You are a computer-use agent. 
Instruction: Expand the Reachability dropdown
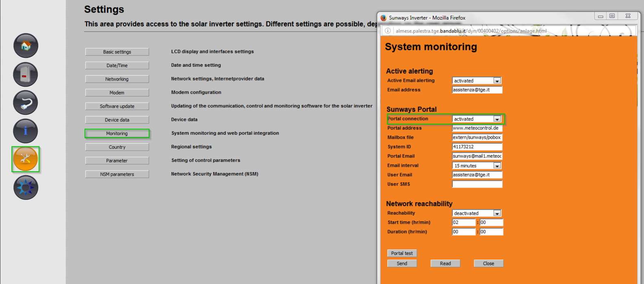(477, 213)
